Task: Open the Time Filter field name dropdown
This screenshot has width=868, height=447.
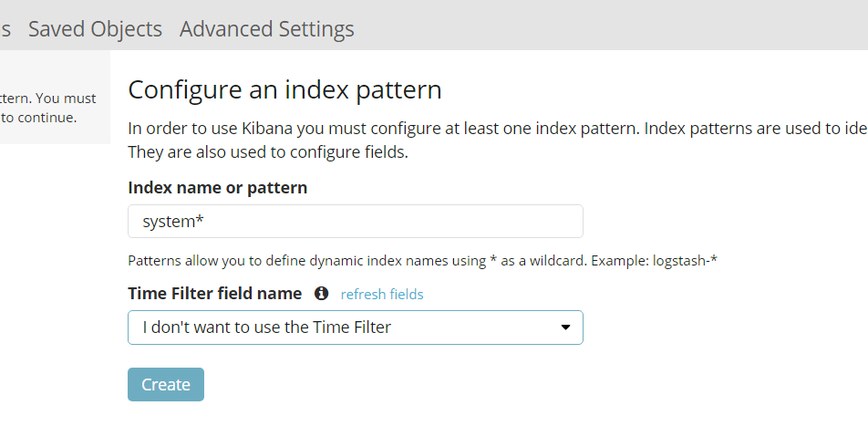Action: (x=356, y=327)
